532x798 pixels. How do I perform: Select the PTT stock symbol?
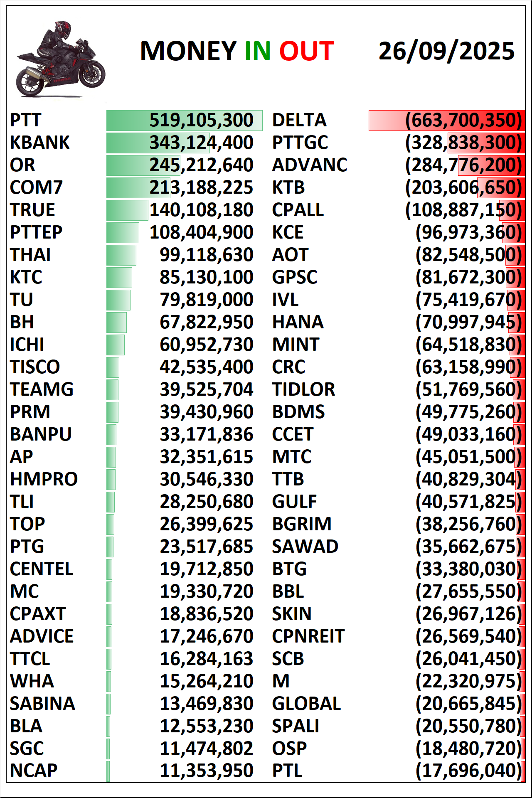click(x=26, y=120)
